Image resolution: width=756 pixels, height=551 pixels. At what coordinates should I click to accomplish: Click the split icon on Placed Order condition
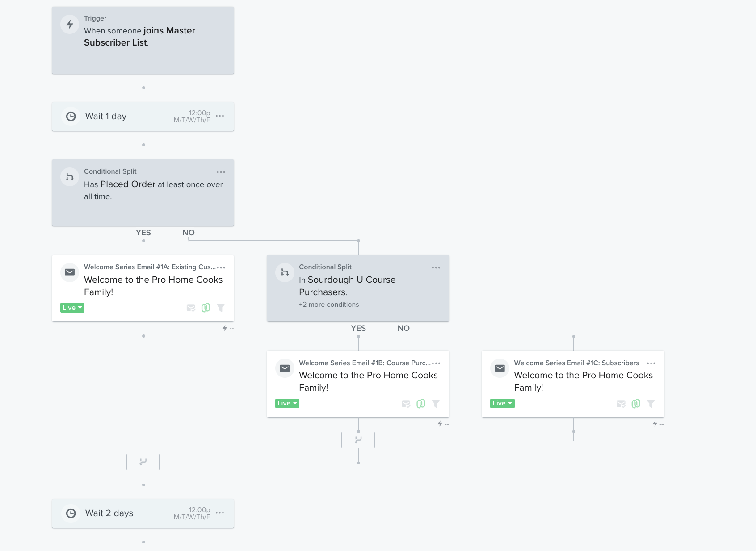[x=70, y=177]
